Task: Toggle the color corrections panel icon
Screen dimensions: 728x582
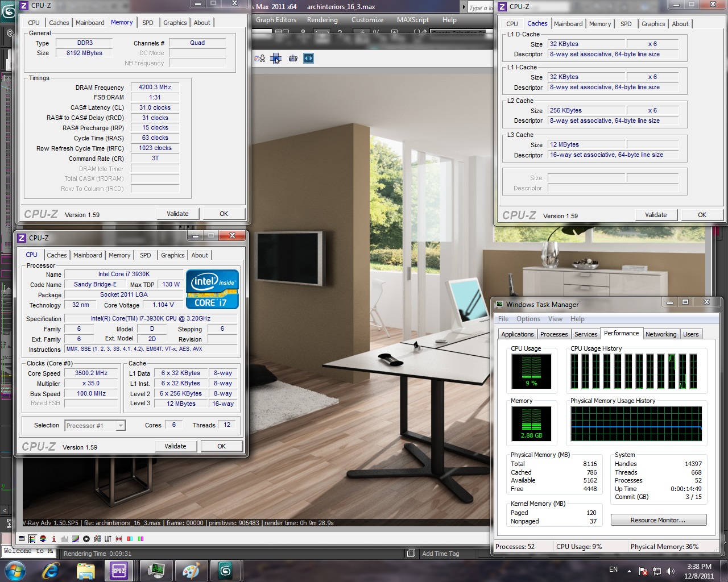Action: (32, 539)
